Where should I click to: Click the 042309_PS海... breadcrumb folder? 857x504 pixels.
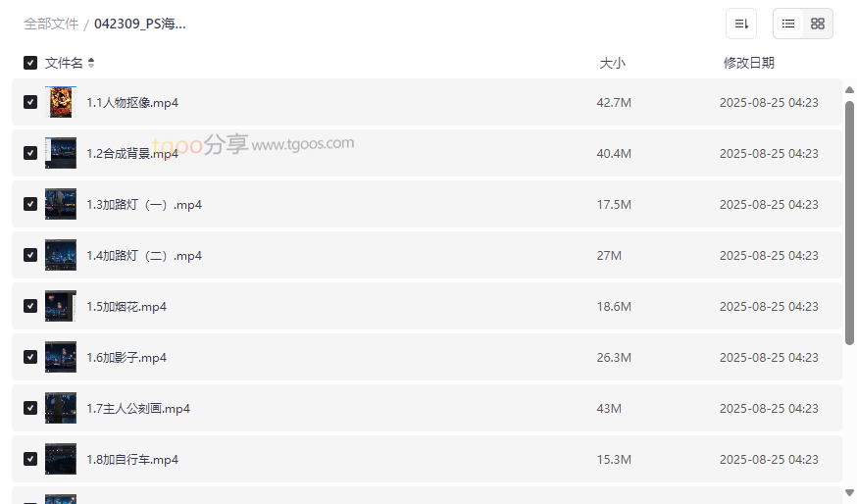[x=140, y=24]
